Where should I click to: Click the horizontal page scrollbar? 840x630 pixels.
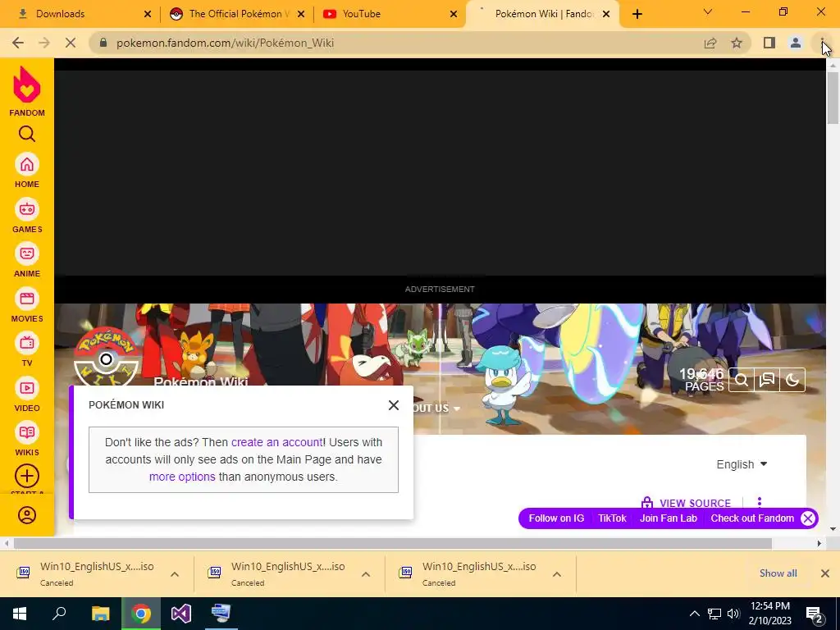pyautogui.click(x=393, y=543)
